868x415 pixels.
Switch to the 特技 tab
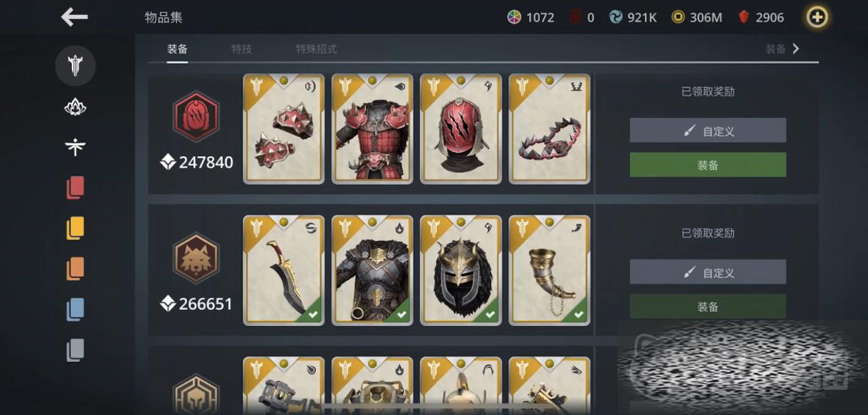[x=241, y=49]
